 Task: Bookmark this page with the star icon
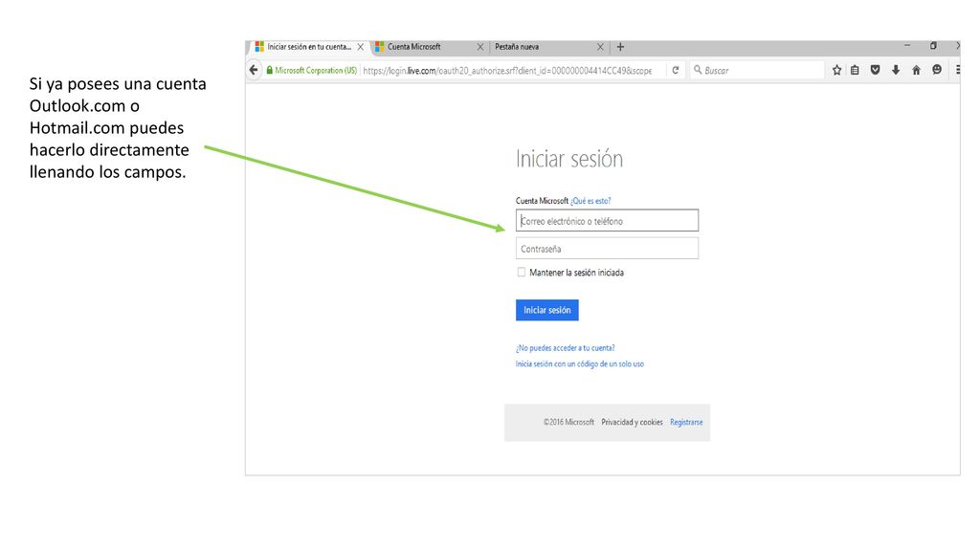tap(836, 71)
